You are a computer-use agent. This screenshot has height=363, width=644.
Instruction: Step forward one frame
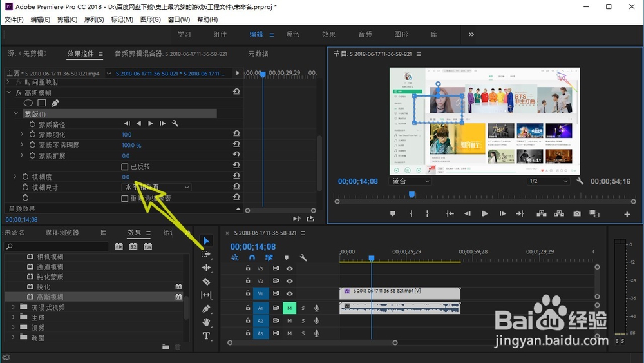(x=502, y=214)
